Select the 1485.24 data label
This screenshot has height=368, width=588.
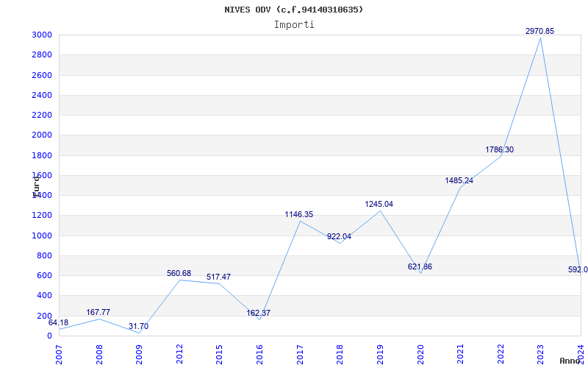coord(459,180)
